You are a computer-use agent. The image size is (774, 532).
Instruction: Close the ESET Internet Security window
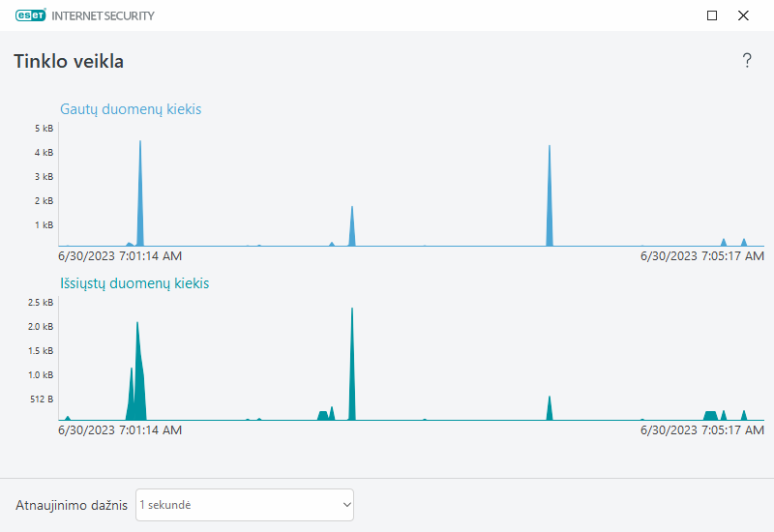pos(743,15)
